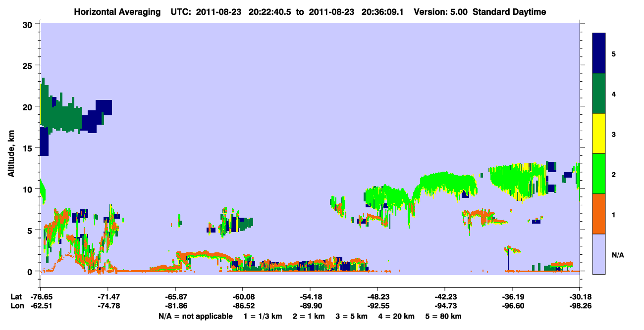Click longitude value -94.73

pyautogui.click(x=445, y=306)
